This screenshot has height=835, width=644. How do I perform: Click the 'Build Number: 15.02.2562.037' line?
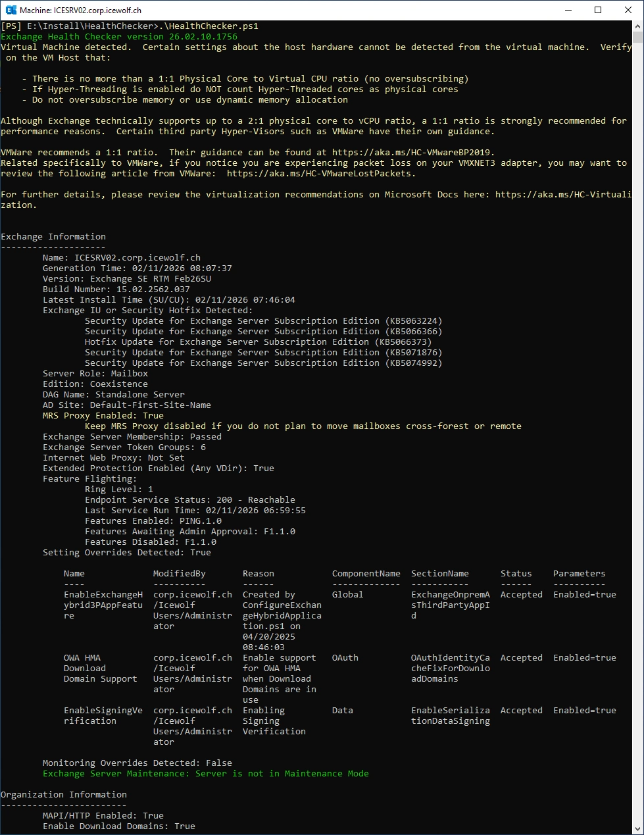click(116, 290)
